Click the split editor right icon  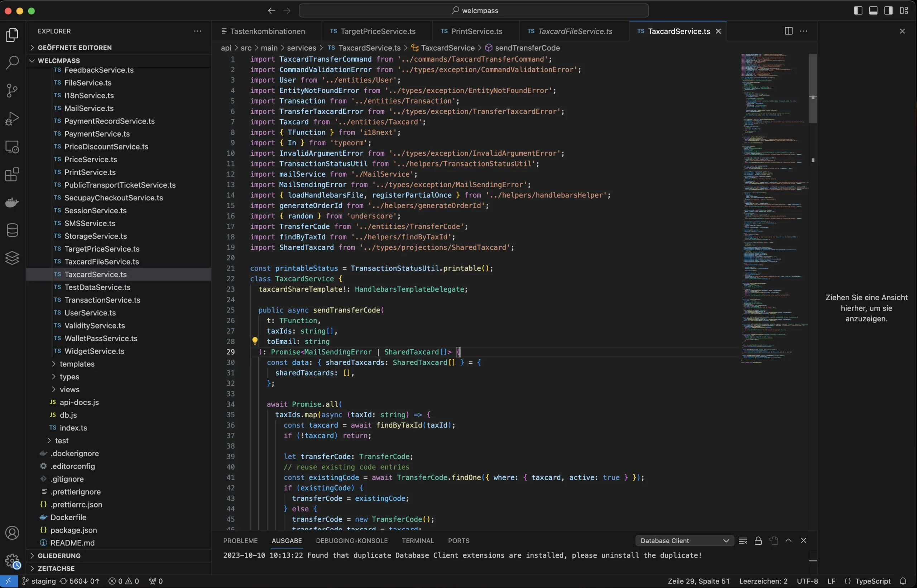pos(788,31)
